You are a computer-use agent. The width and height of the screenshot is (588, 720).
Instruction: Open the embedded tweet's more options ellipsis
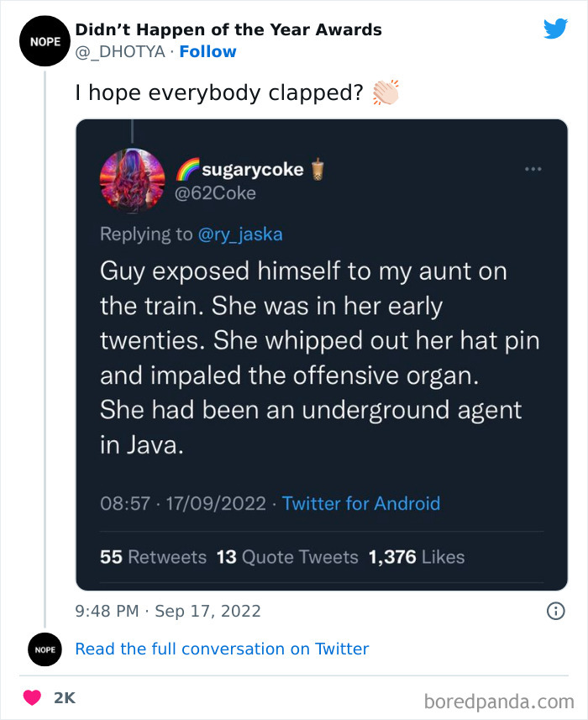533,168
